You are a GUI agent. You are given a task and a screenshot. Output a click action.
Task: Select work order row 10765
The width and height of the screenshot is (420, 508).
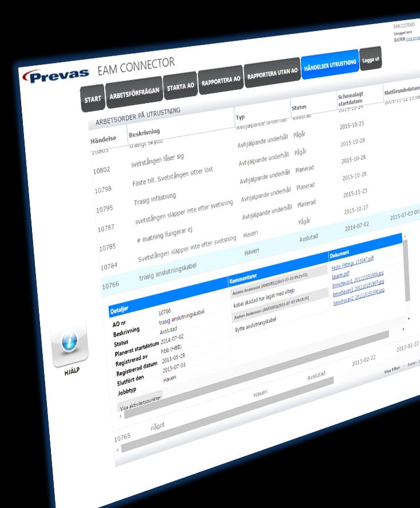click(x=122, y=438)
